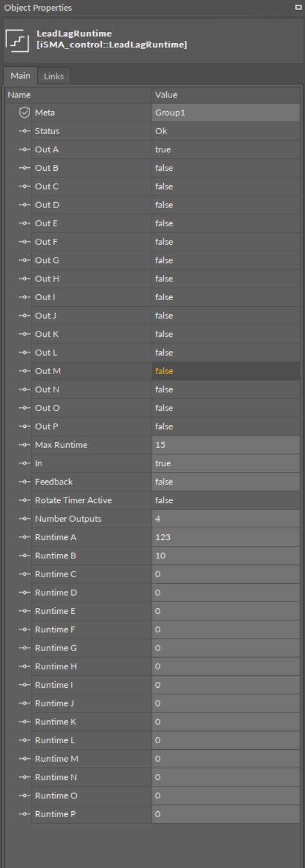Image resolution: width=305 pixels, height=868 pixels.
Task: Edit the Number Outputs value 4
Action: 225,519
